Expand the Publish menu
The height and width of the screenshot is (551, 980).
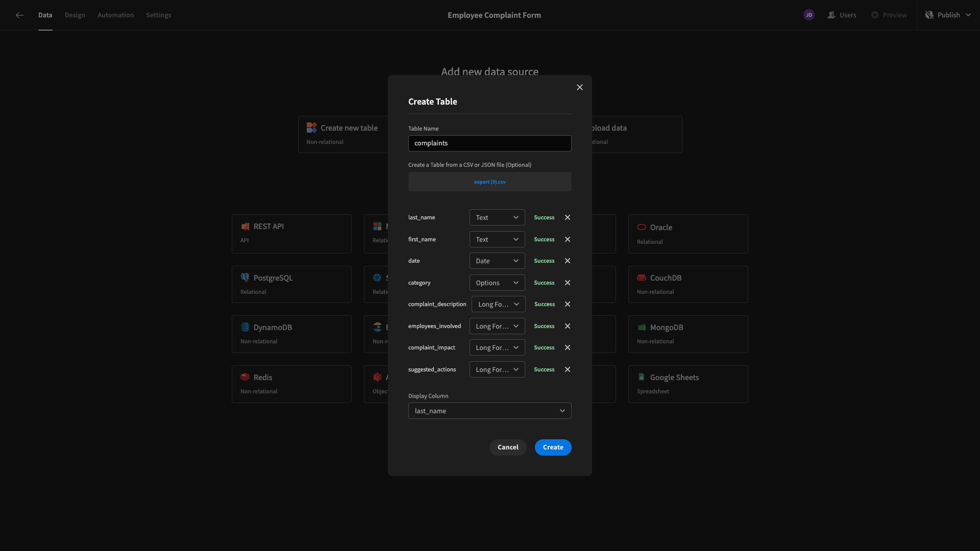click(948, 15)
